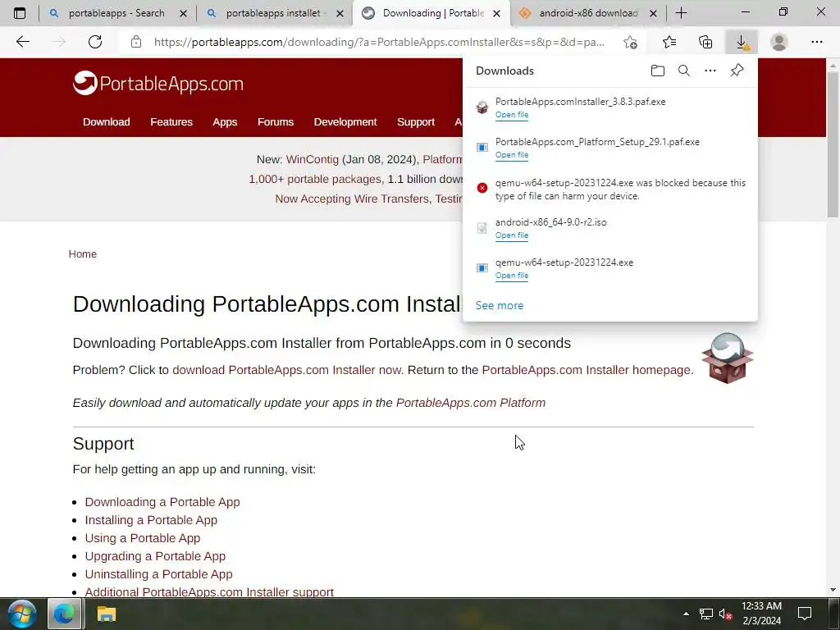Open downloads folder from Downloads panel

point(657,71)
